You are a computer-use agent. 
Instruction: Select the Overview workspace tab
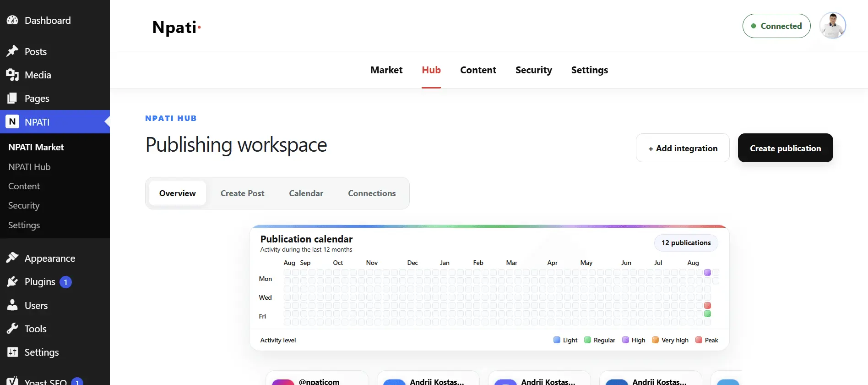(178, 193)
